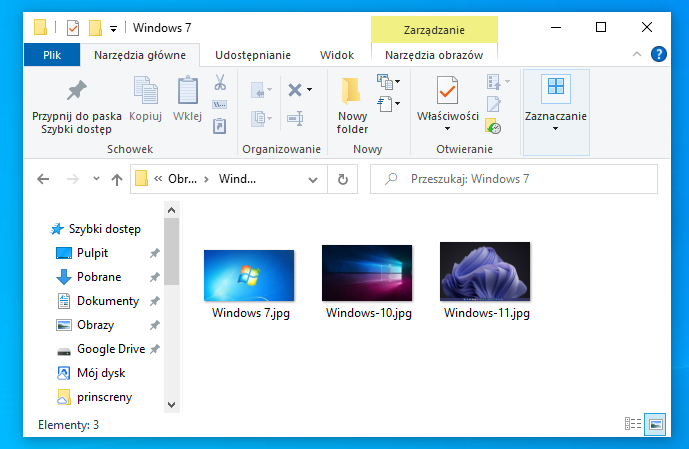Click the Refresh button beside the address bar

pyautogui.click(x=343, y=179)
